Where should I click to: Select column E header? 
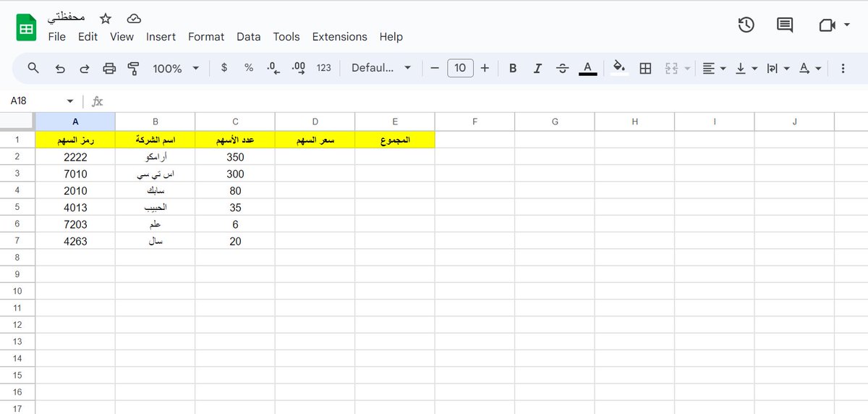[394, 122]
